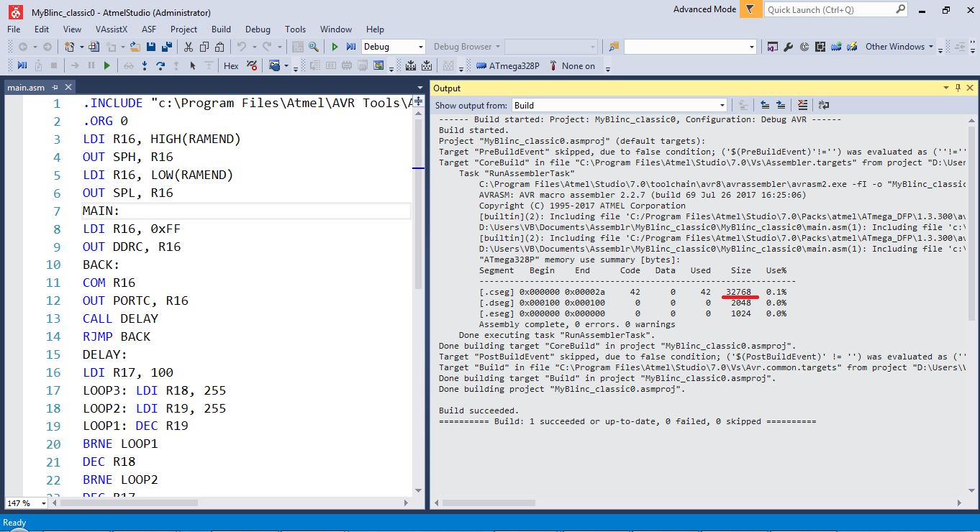
Task: Click the 'Build succeeded.' output line
Action: 479,411
